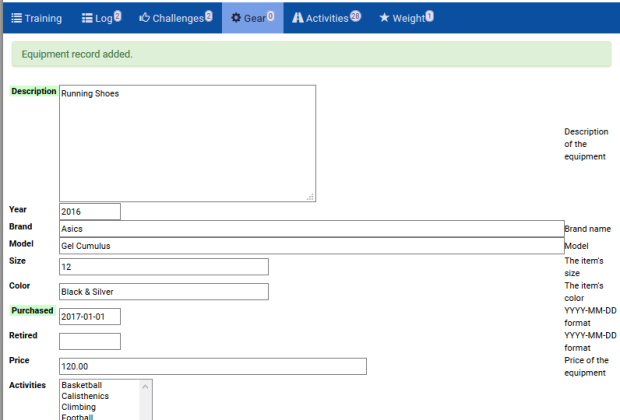Click the Year input field
Viewport: 620px width, 420px height.
click(x=89, y=211)
